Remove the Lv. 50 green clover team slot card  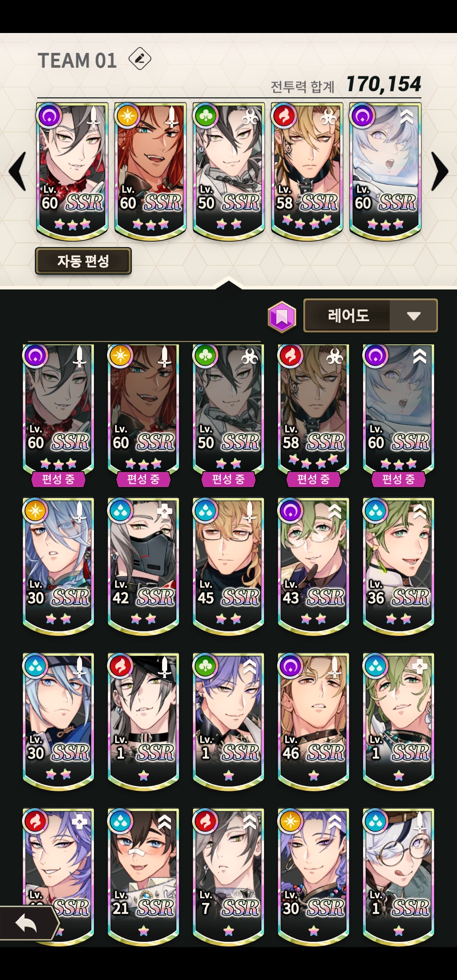coord(228,171)
